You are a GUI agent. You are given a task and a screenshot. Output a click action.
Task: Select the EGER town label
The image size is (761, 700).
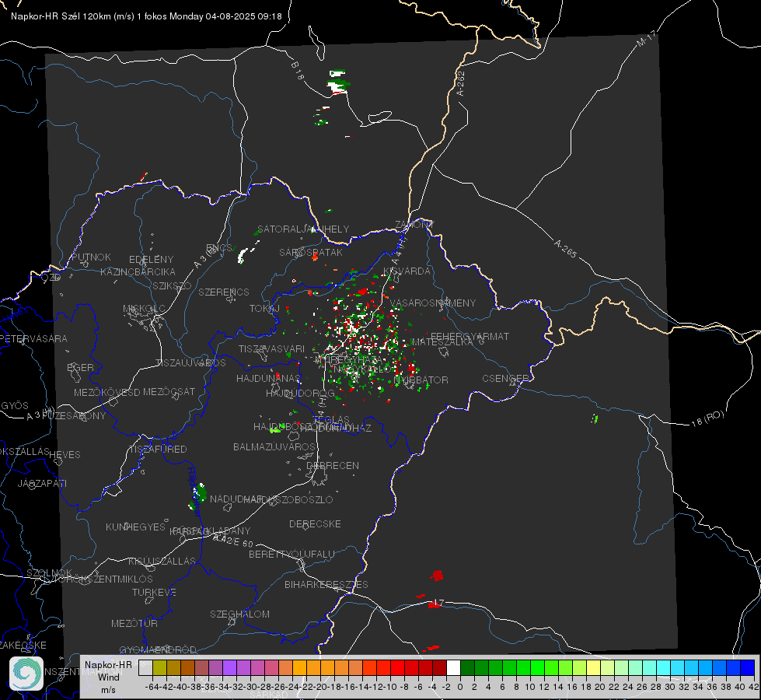point(80,367)
